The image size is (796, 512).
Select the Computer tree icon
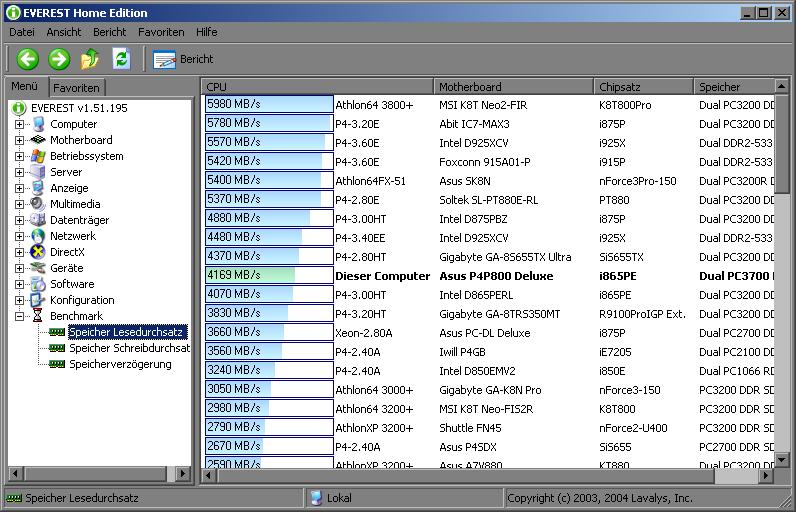coord(38,124)
